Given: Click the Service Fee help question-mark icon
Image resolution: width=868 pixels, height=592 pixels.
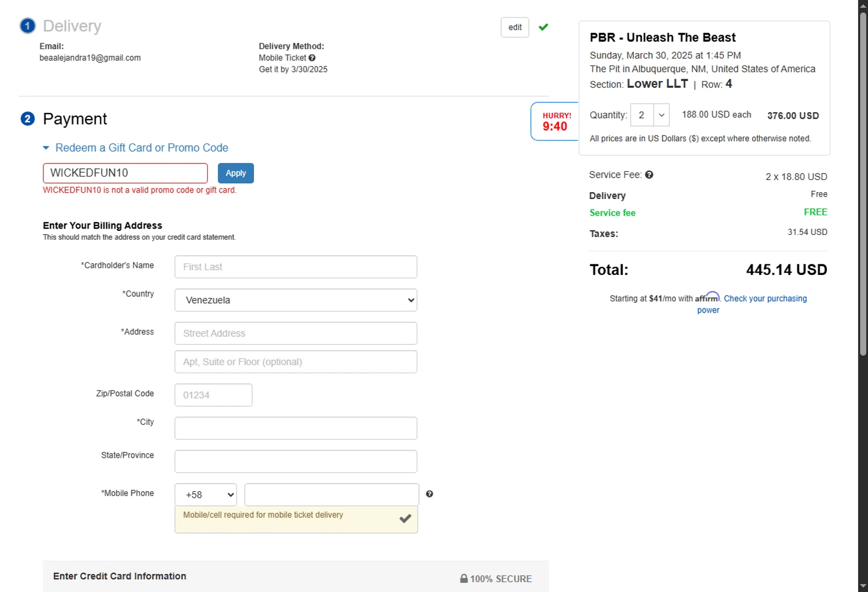Looking at the screenshot, I should [649, 175].
